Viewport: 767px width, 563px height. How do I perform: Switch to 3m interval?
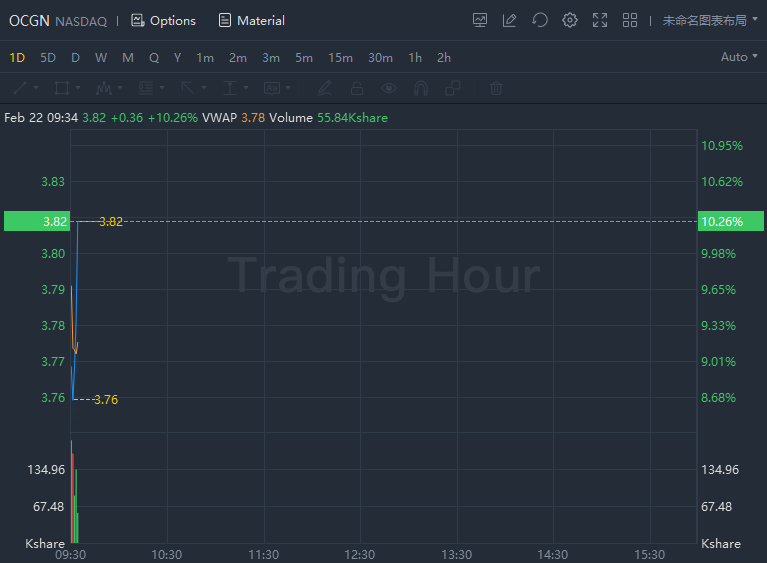coord(271,58)
